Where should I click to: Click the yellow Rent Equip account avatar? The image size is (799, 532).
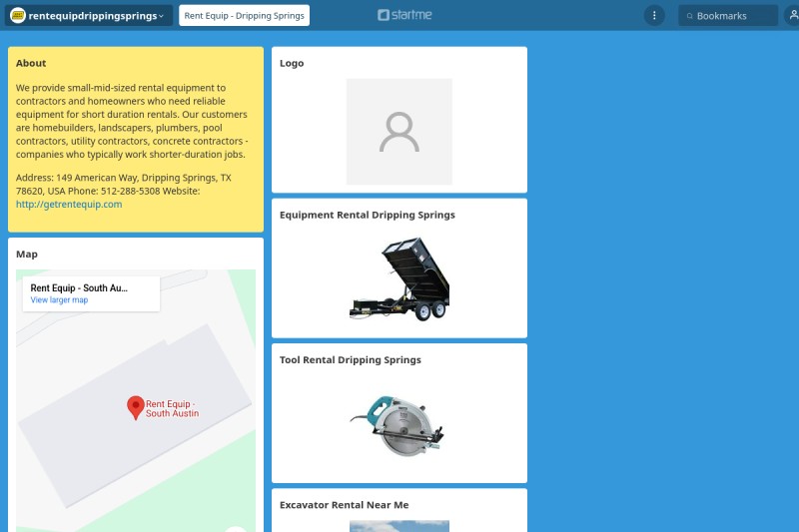18,15
